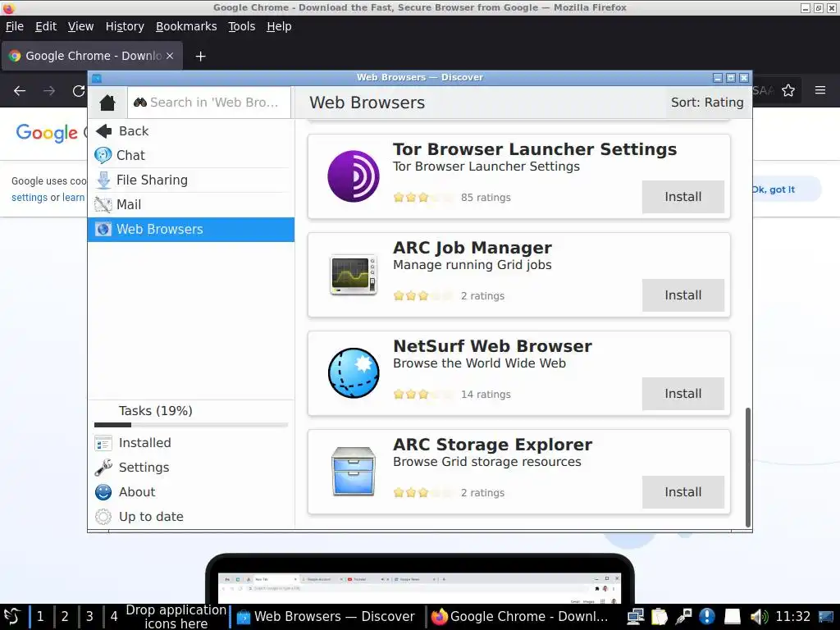Click the blue notification tray icon
Image resolution: width=840 pixels, height=630 pixels.
point(707,617)
